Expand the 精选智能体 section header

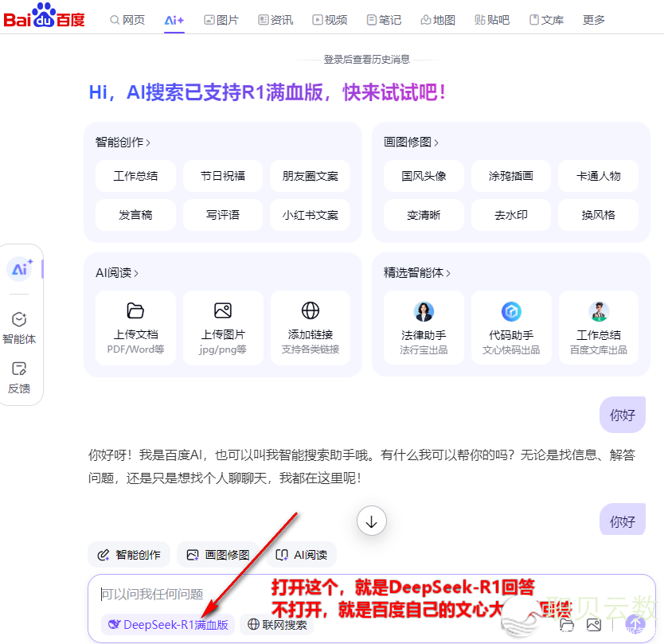click(x=417, y=273)
